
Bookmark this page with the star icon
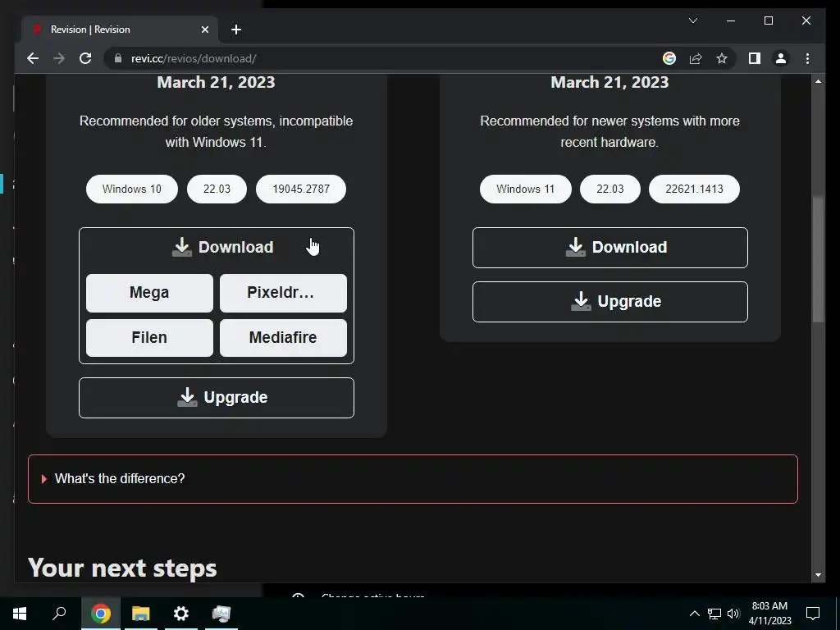point(722,58)
